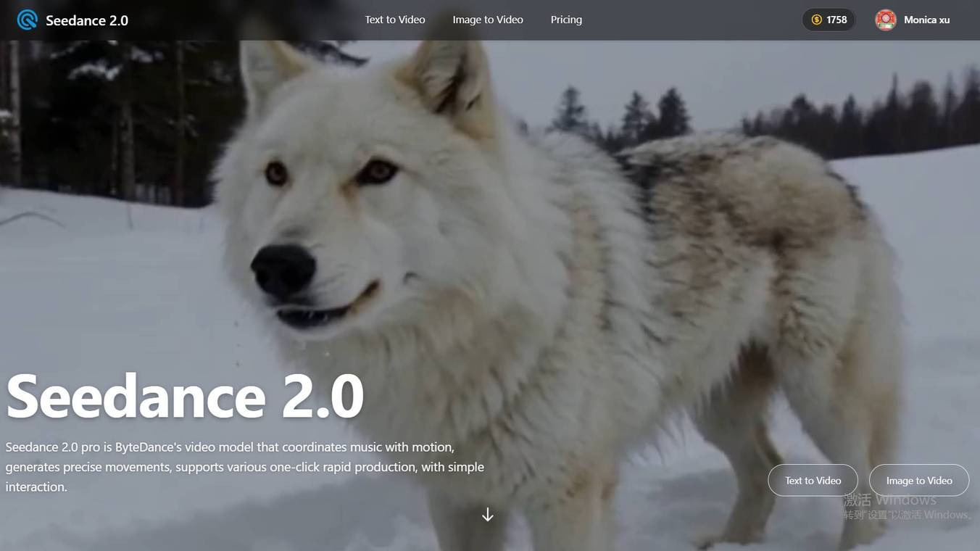Click the downward scroll arrow below the description

point(487,514)
